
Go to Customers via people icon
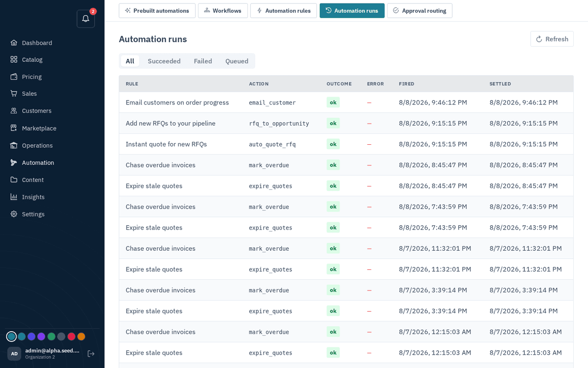click(14, 111)
